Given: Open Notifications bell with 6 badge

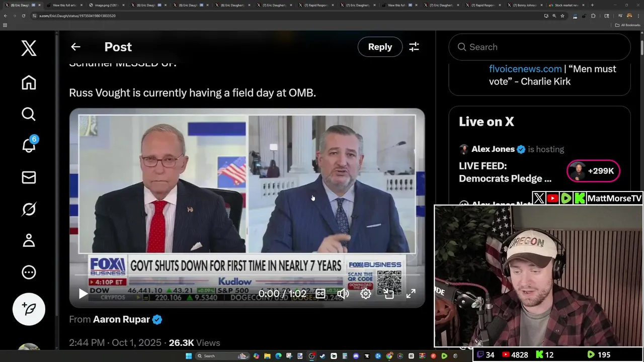Looking at the screenshot, I should pos(29,145).
